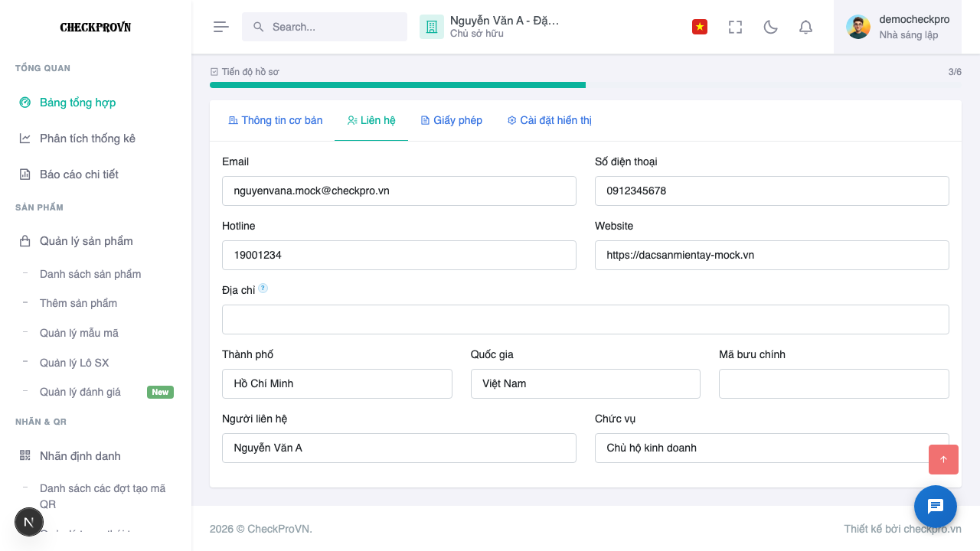Open Quản lý Lô SX submenu link
980x551 pixels.
pyautogui.click(x=74, y=363)
